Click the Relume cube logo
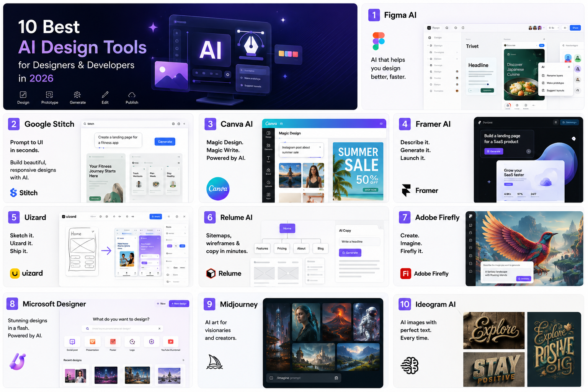 click(211, 273)
